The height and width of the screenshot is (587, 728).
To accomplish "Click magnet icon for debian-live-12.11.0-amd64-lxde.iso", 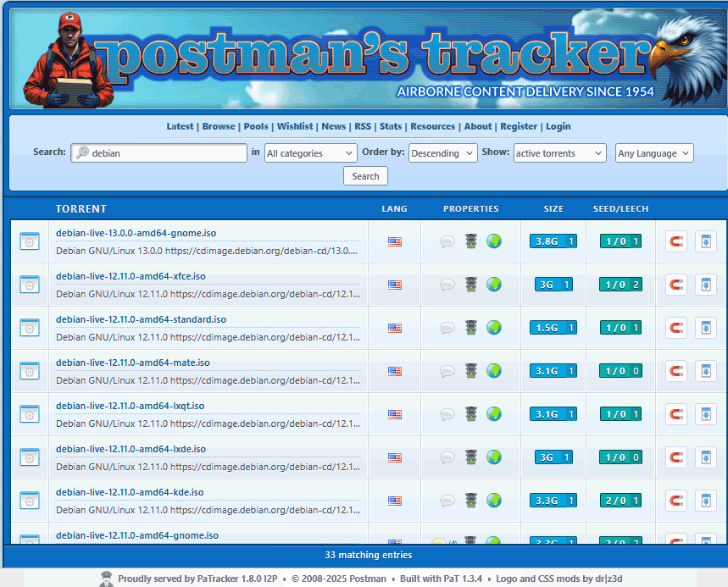I will pyautogui.click(x=676, y=457).
